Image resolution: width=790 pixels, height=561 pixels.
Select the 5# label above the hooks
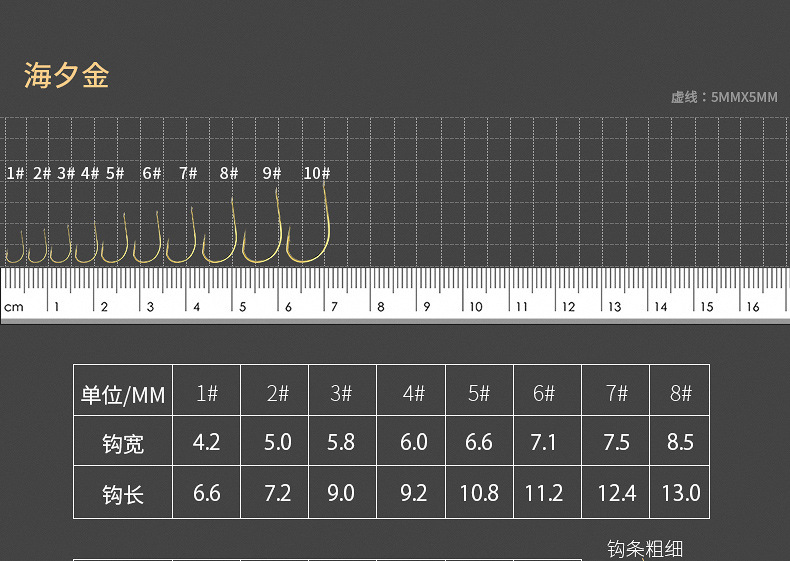(x=115, y=173)
